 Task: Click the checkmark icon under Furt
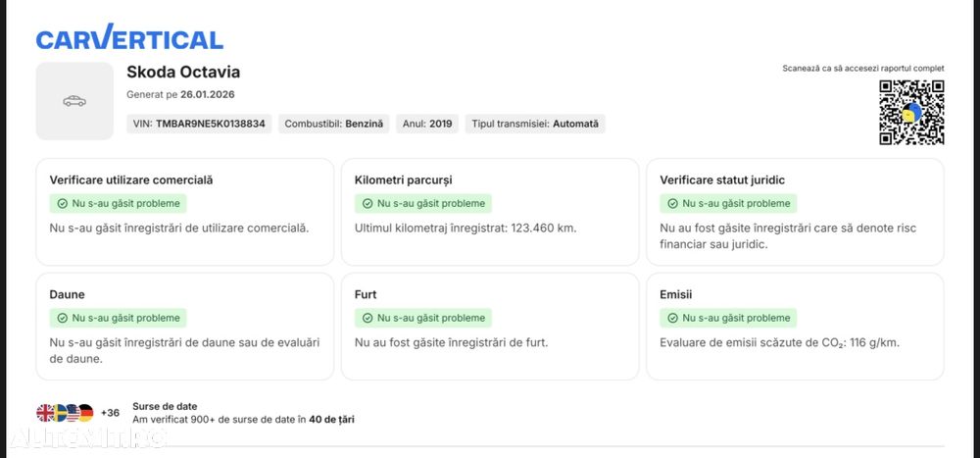coord(367,318)
